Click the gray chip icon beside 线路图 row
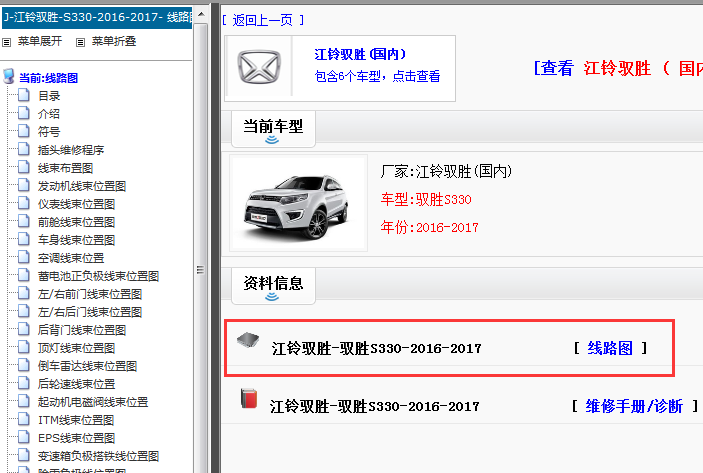Viewport: 703px width, 473px height. 248,341
